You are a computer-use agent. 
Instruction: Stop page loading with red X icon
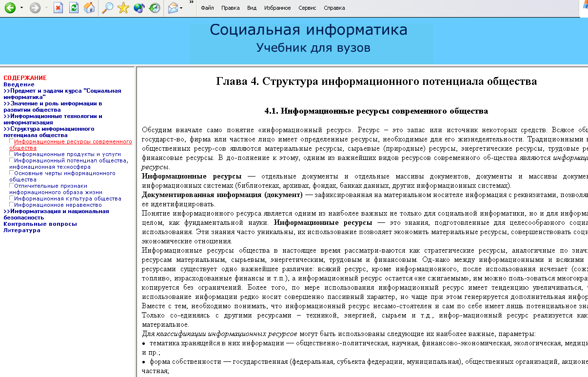coord(59,8)
